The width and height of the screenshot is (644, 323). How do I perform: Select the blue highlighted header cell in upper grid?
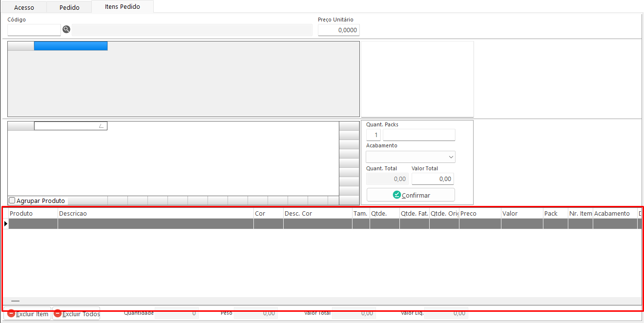tap(70, 46)
